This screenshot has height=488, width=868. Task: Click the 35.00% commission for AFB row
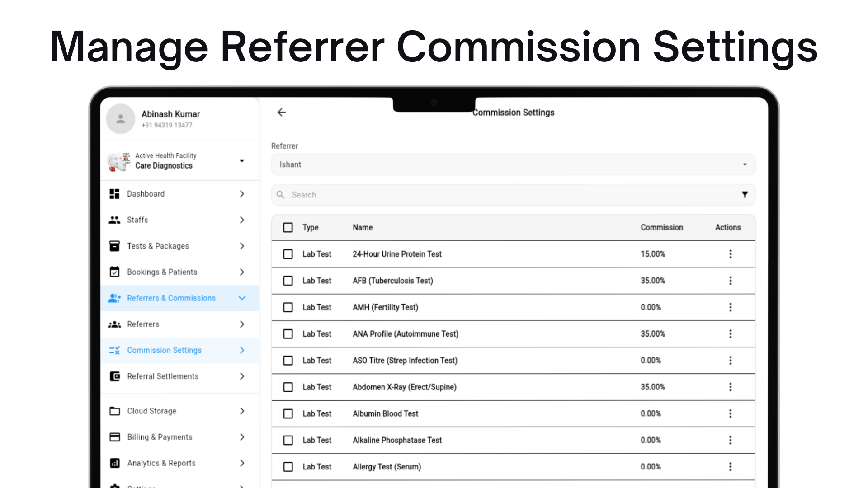pyautogui.click(x=652, y=281)
